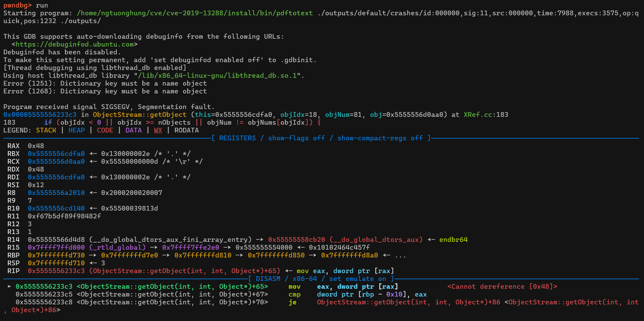644x321 pixels.
Task: Click the RODATA legend label
Action: [x=186, y=130]
